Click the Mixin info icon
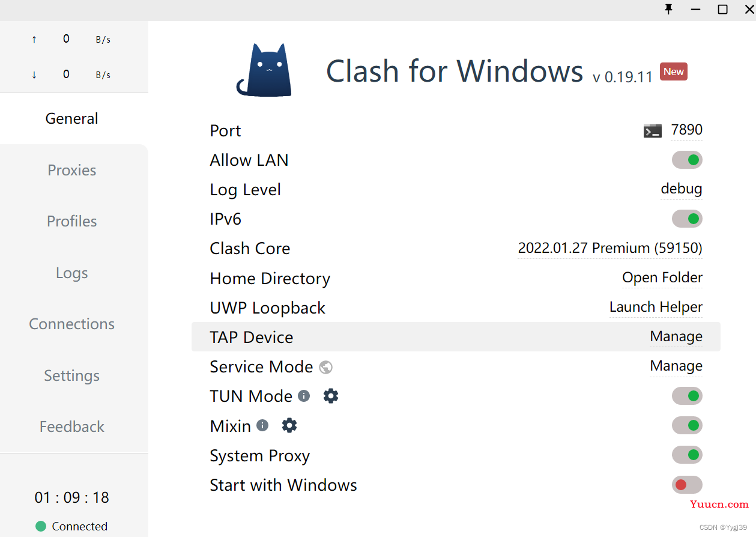The height and width of the screenshot is (537, 756). click(x=262, y=425)
